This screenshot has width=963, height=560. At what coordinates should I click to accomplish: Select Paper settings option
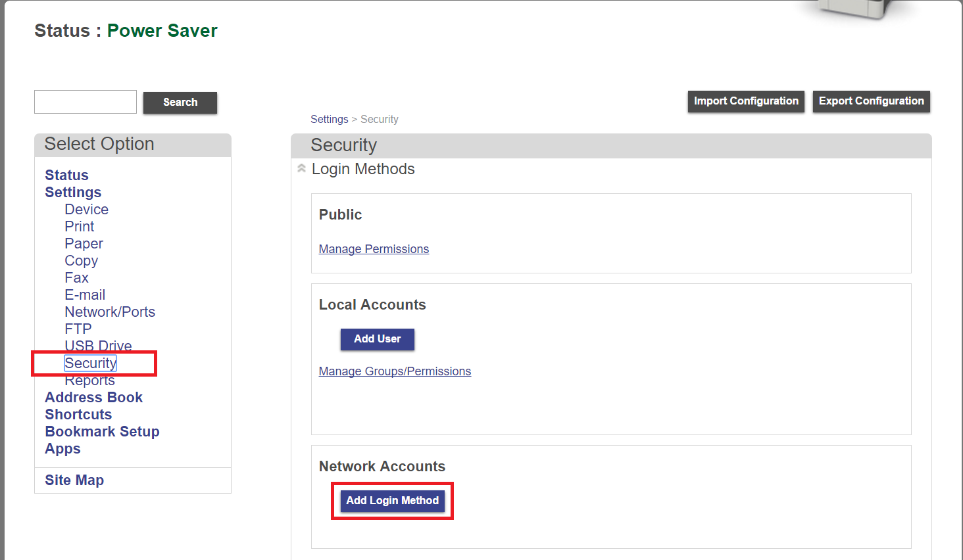(84, 243)
